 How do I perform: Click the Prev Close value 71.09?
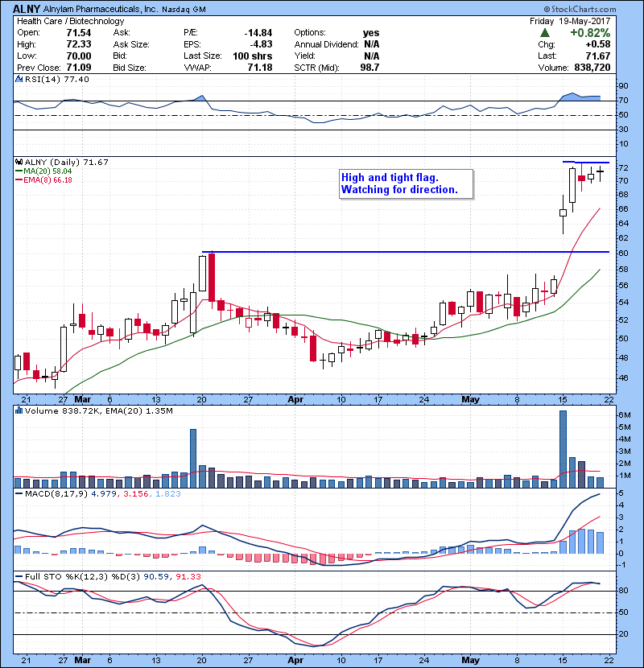pos(79,68)
